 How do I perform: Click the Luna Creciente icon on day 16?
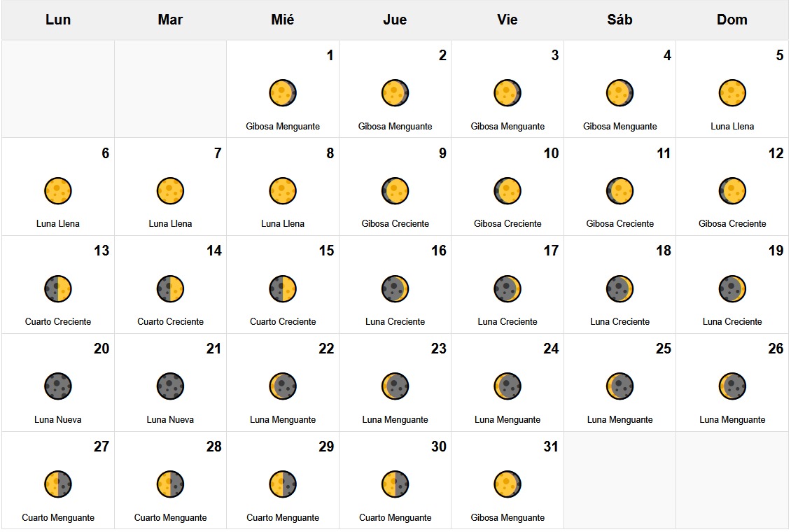[395, 288]
